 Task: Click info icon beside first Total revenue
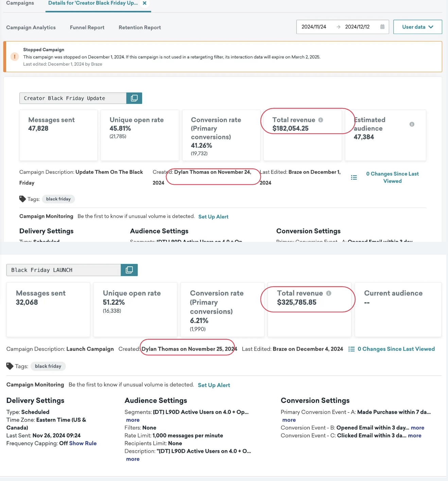[321, 120]
